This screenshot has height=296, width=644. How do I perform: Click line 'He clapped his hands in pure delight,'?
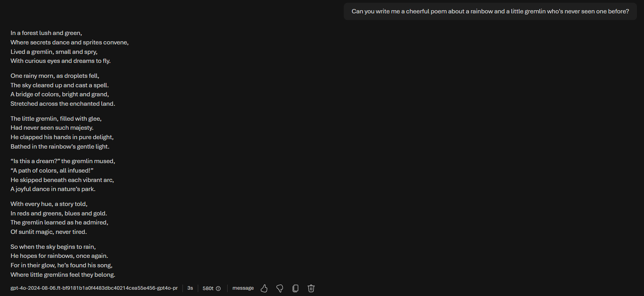pos(62,137)
